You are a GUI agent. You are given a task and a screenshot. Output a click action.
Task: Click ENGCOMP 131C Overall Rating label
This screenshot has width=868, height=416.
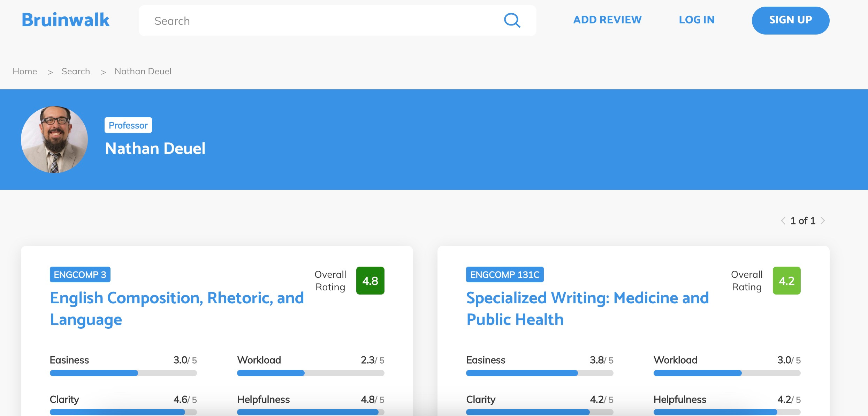click(747, 281)
